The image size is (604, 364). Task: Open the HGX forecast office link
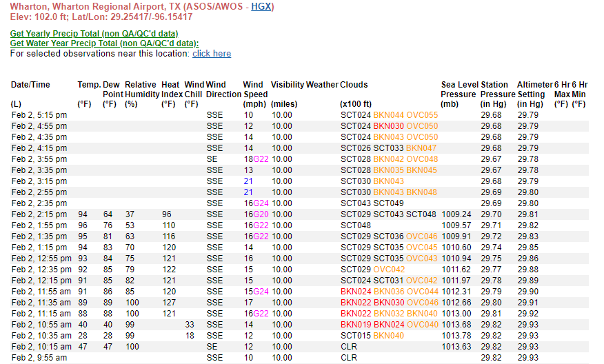point(261,7)
